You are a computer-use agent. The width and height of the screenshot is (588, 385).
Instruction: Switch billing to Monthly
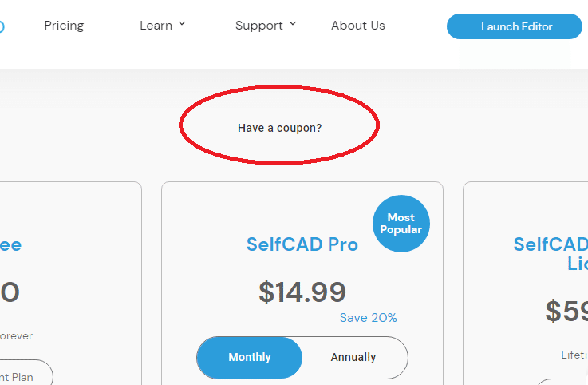click(x=250, y=357)
